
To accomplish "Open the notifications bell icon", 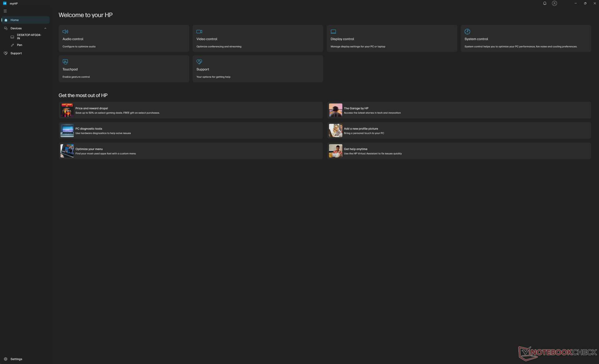I will tap(544, 3).
